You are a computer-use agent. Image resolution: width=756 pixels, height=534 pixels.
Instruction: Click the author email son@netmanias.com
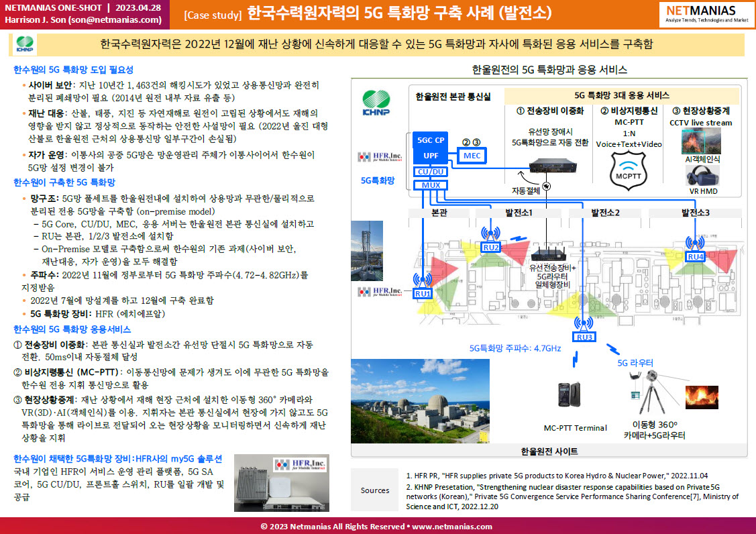(115, 19)
